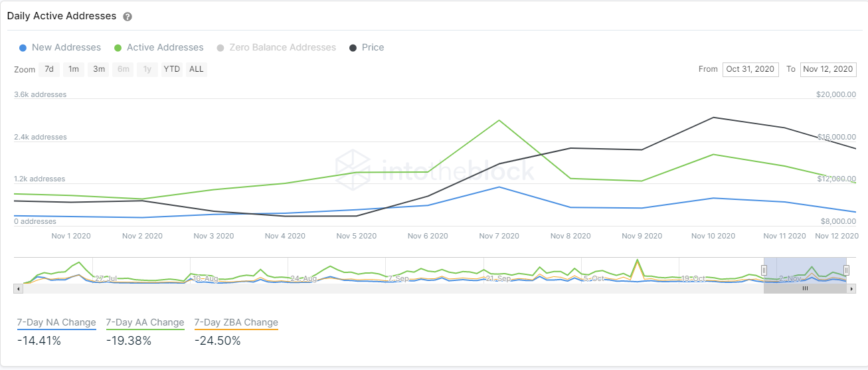Open the To date field

tap(828, 69)
